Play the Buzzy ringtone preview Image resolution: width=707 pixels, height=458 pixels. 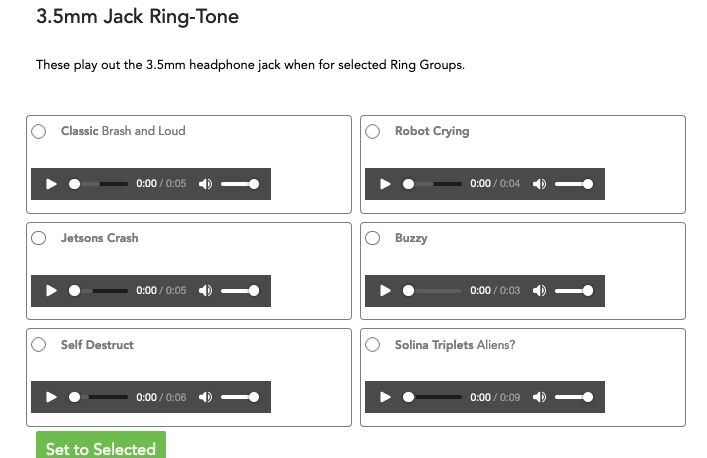(386, 291)
